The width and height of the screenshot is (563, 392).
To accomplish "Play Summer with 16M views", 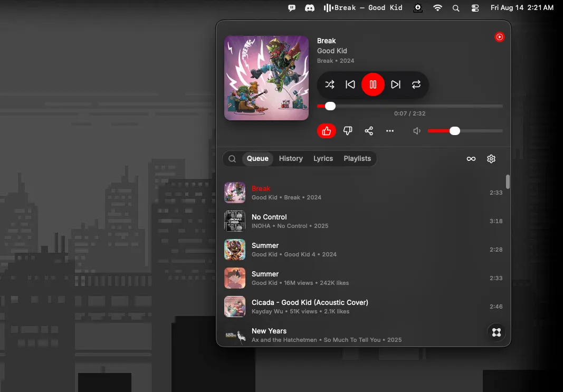I will (364, 278).
